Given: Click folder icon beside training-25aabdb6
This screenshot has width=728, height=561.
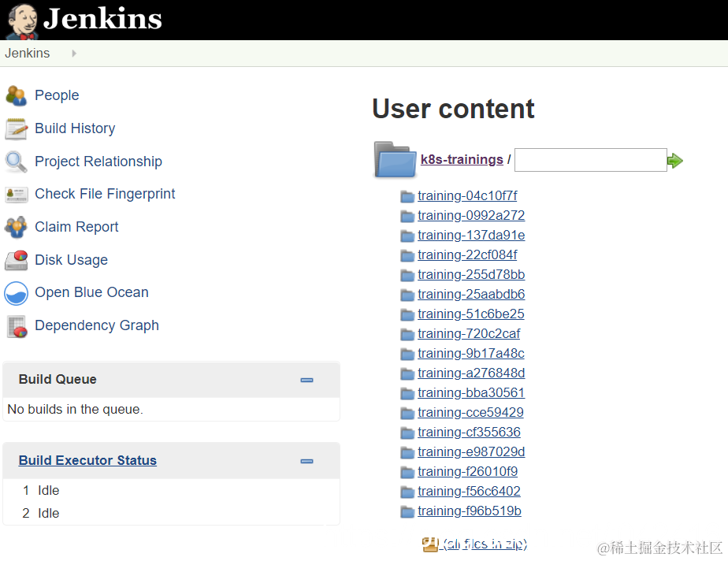Looking at the screenshot, I should (407, 295).
